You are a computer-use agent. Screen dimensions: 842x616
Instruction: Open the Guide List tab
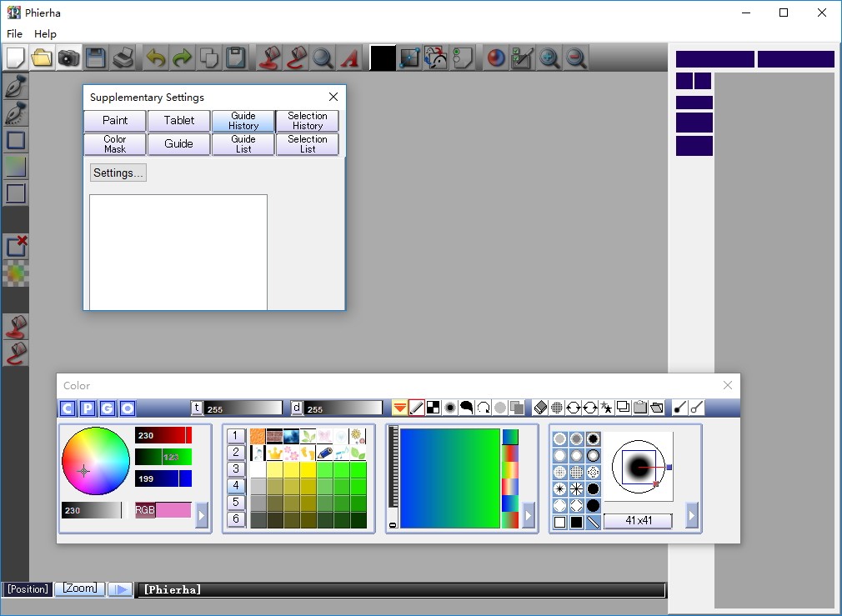243,144
